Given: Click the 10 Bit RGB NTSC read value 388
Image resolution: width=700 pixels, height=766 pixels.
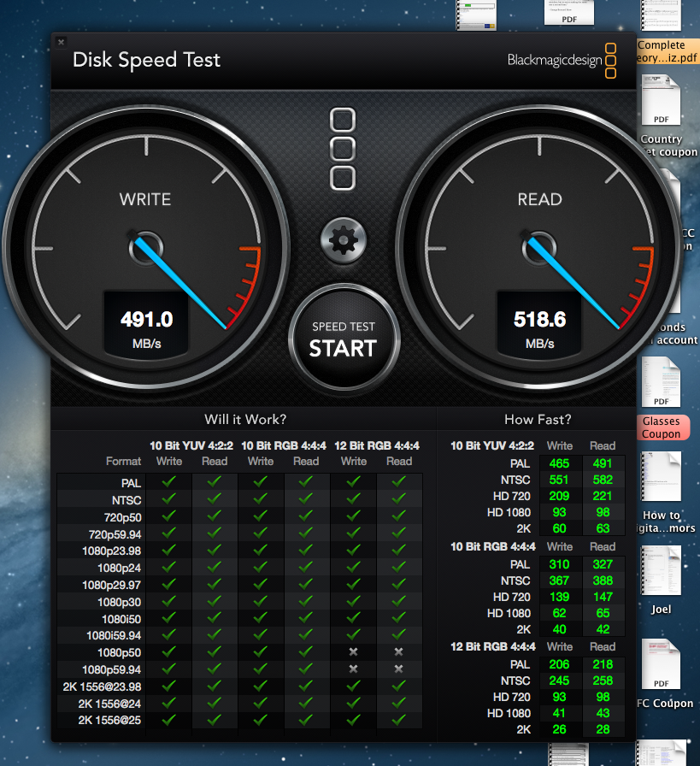Looking at the screenshot, I should click(603, 580).
